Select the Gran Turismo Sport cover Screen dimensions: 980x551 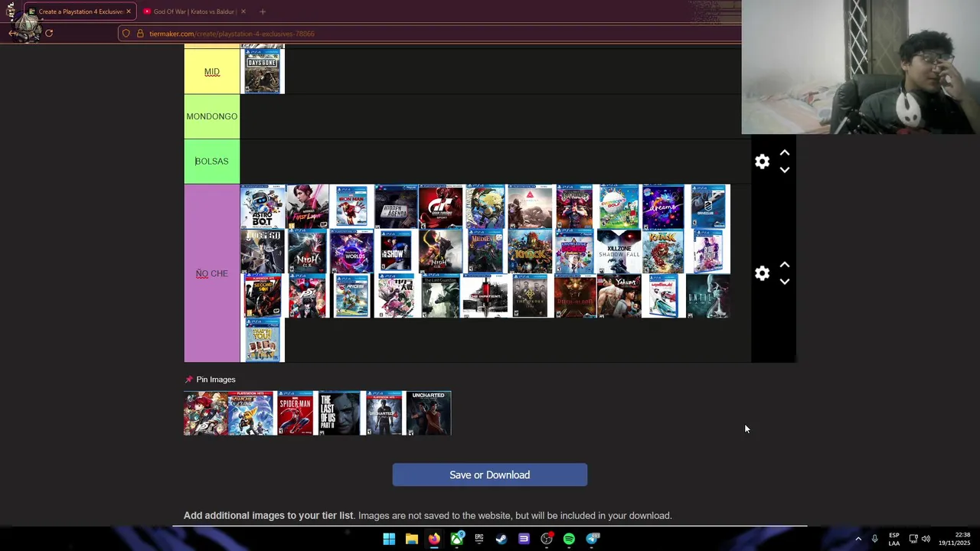click(440, 207)
